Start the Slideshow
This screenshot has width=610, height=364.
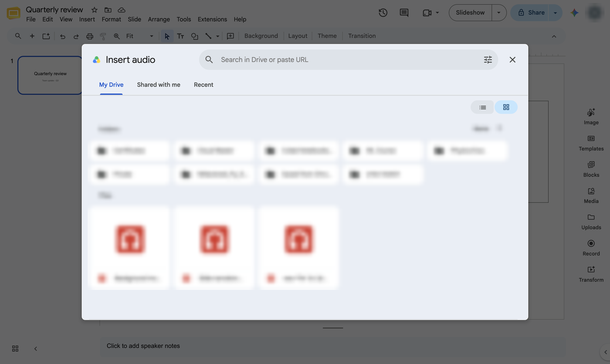(x=470, y=12)
